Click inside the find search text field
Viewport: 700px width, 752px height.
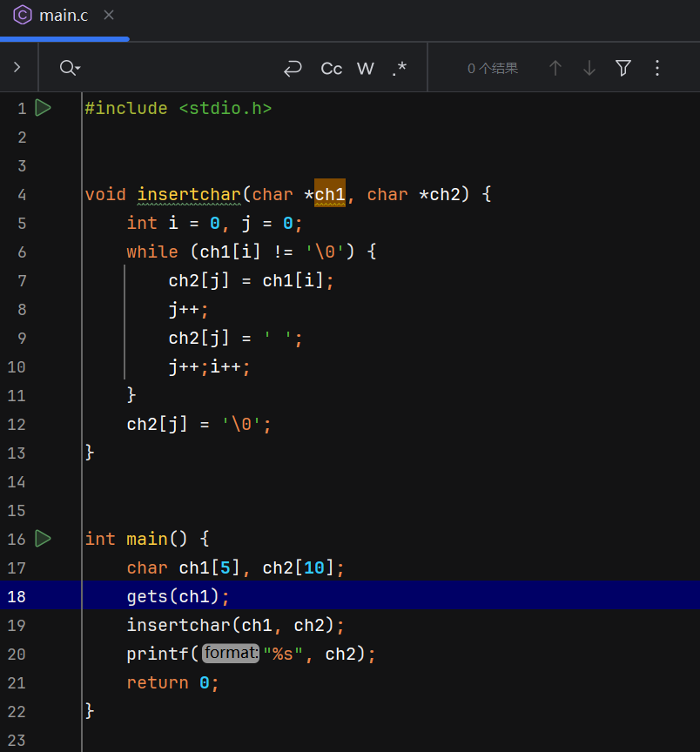coord(174,68)
